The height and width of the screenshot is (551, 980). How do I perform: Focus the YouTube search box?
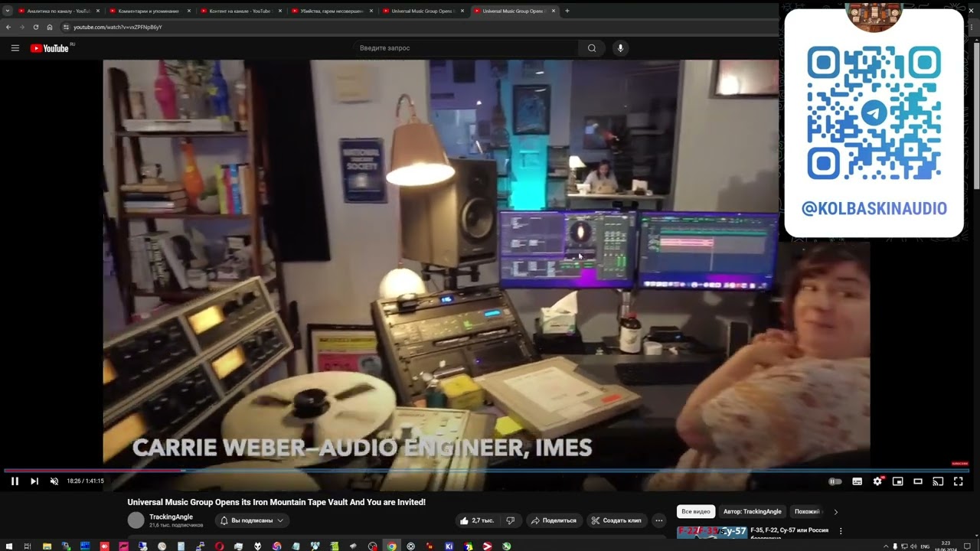(x=465, y=48)
